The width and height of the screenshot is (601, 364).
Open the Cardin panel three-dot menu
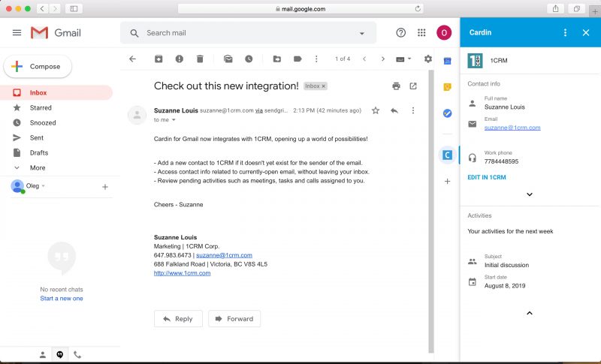(x=565, y=32)
